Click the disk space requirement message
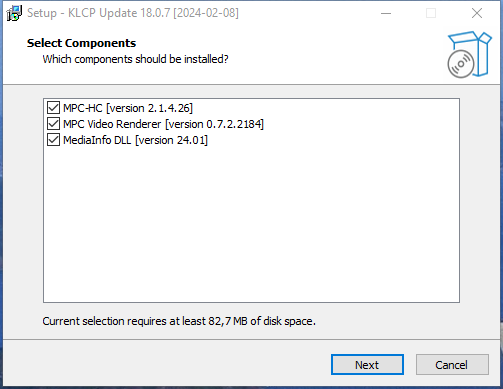 point(179,321)
